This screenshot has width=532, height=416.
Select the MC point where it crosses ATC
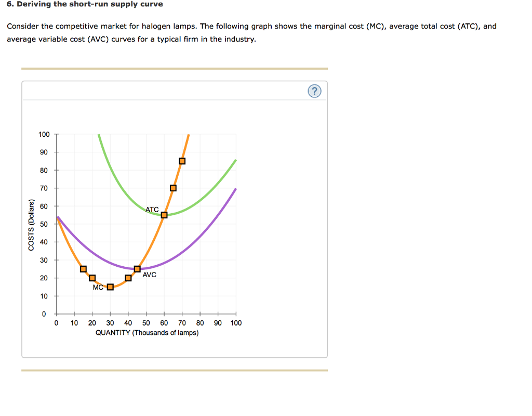(x=164, y=214)
